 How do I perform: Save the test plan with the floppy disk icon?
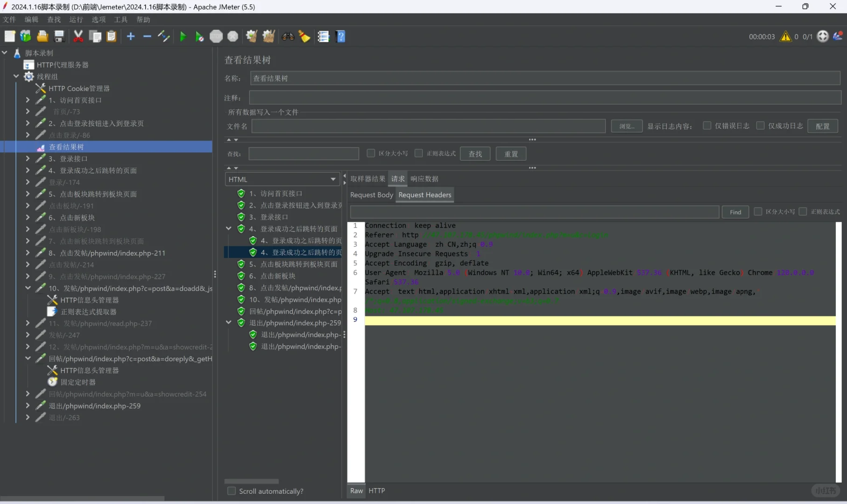tap(59, 36)
